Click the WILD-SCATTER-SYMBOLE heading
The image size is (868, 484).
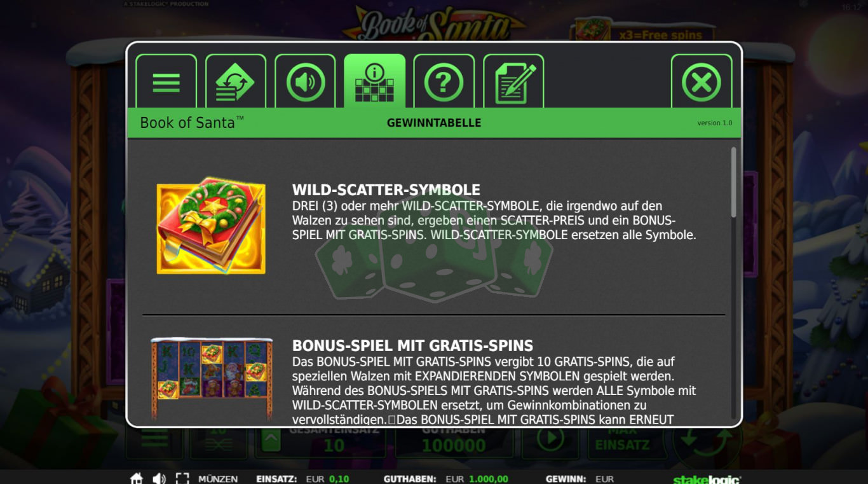click(386, 190)
